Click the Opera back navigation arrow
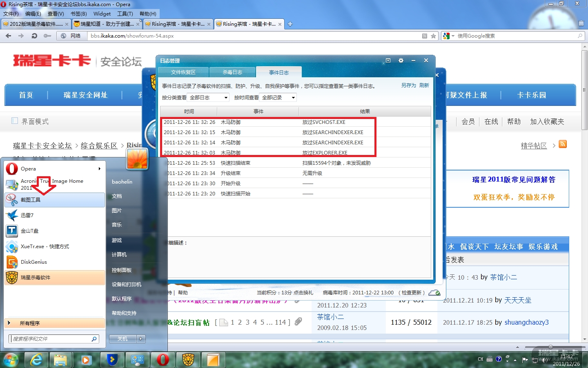The image size is (588, 368). click(x=9, y=36)
